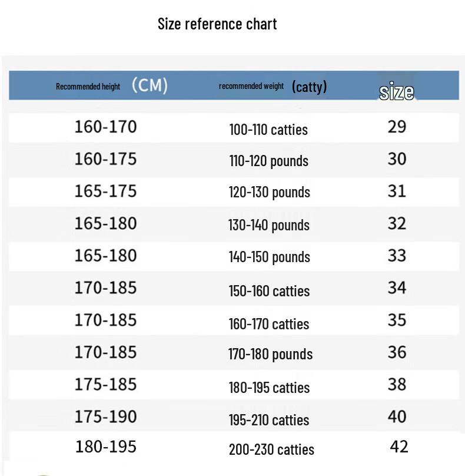The height and width of the screenshot is (476, 465).
Task: Select the 180-195 height cell
Action: click(105, 447)
